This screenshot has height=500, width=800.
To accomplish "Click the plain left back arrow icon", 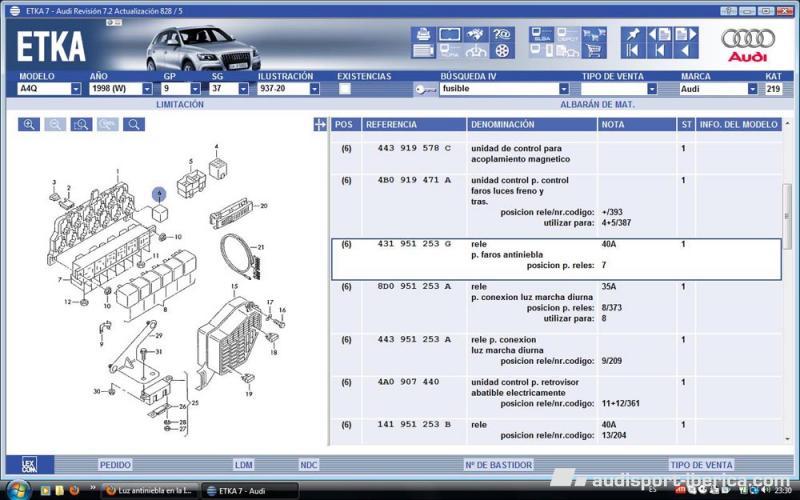I will tap(686, 51).
